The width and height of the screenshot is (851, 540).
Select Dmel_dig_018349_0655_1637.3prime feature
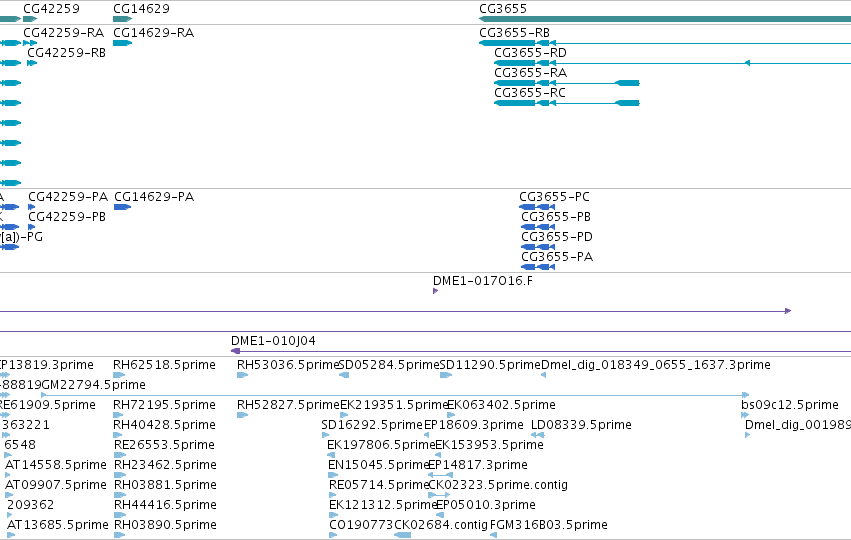click(656, 365)
